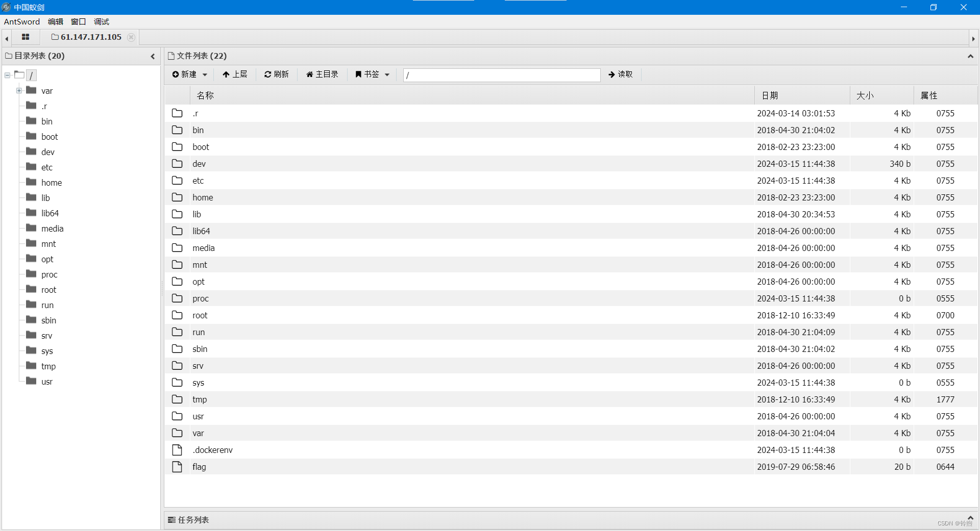Open the 窗口 menu
The height and width of the screenshot is (531, 980).
click(78, 21)
